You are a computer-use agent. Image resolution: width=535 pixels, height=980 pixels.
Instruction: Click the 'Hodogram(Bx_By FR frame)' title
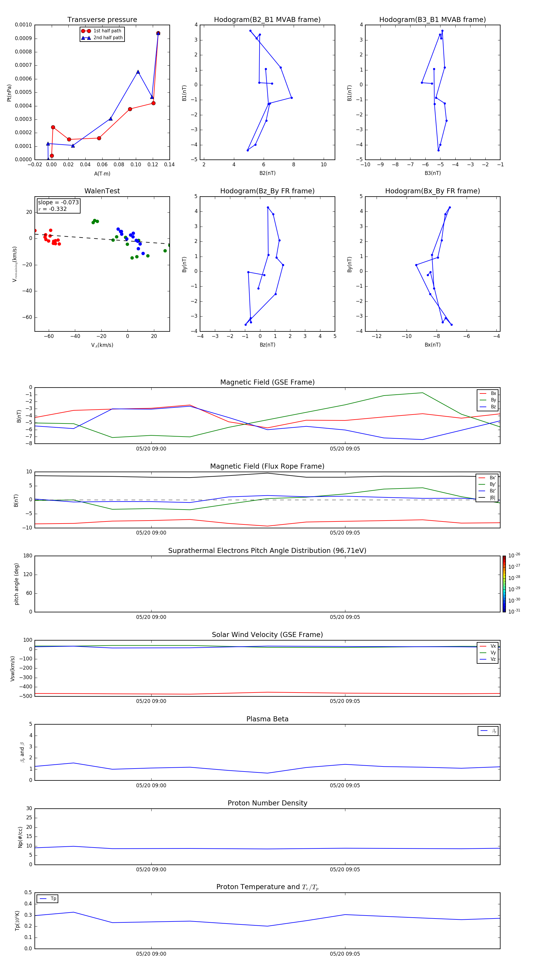(x=432, y=191)
